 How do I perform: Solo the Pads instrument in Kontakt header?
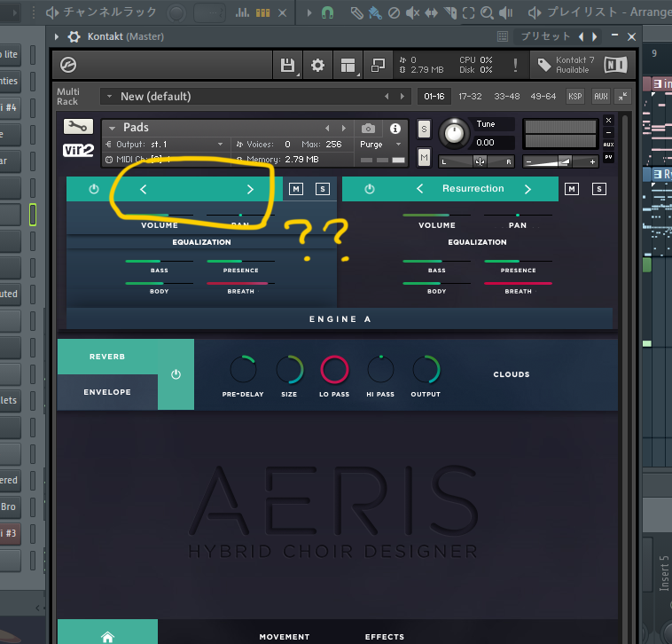(424, 129)
